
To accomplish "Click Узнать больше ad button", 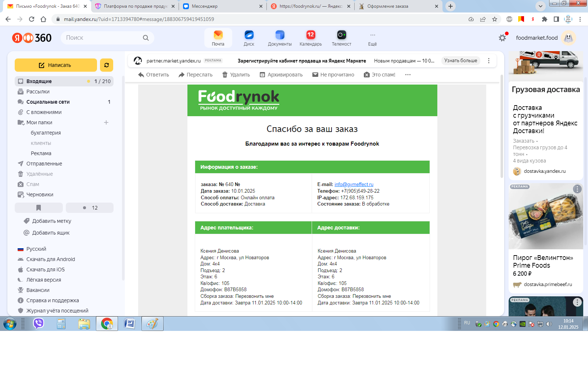I will pos(461,61).
